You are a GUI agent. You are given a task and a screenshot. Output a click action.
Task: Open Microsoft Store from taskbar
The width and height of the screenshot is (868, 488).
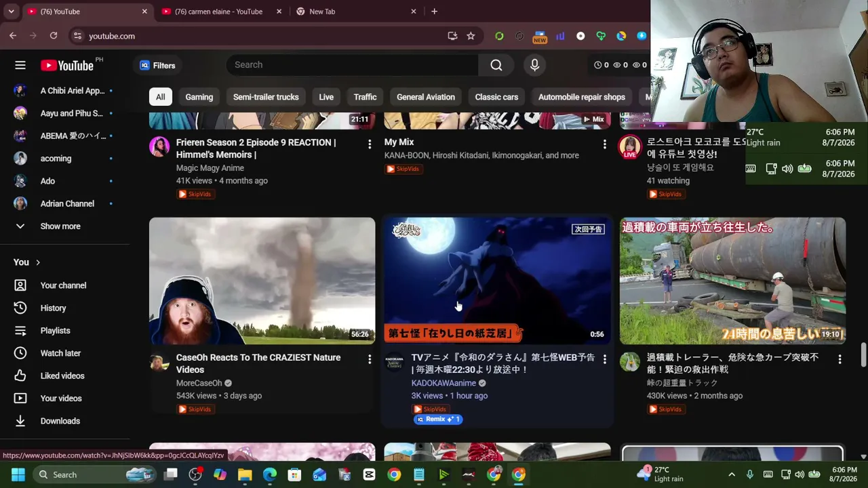click(x=294, y=474)
